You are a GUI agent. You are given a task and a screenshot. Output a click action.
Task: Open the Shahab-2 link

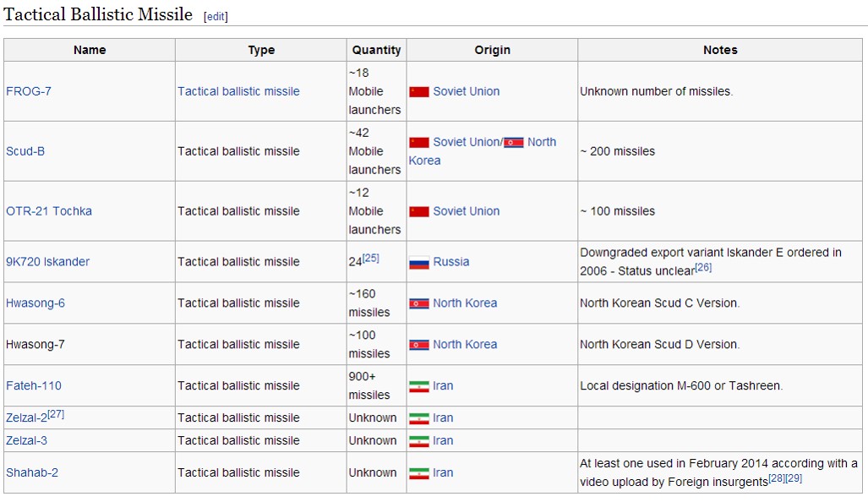(x=31, y=472)
